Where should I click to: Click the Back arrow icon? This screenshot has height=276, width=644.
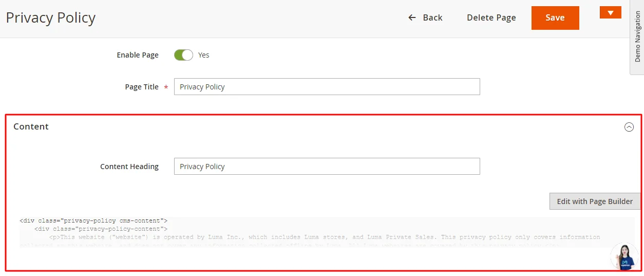click(x=412, y=17)
